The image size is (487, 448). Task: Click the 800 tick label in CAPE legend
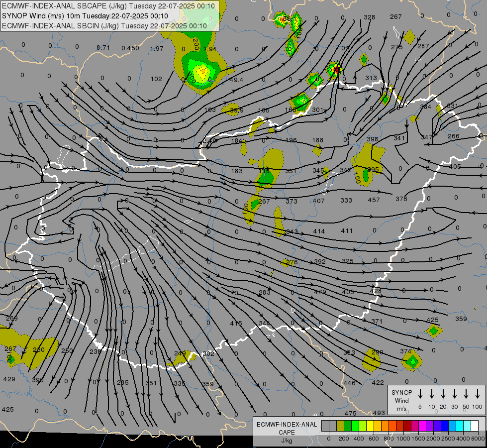[389, 439]
